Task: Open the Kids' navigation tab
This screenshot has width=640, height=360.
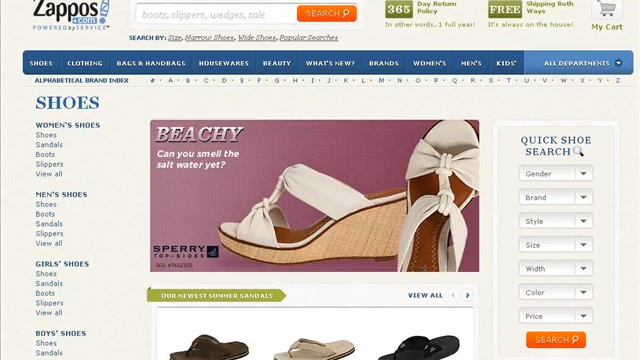Action: pos(506,63)
